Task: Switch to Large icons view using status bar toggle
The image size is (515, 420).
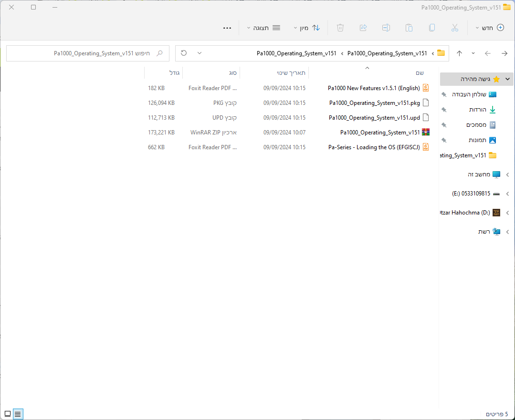Action: (8, 414)
